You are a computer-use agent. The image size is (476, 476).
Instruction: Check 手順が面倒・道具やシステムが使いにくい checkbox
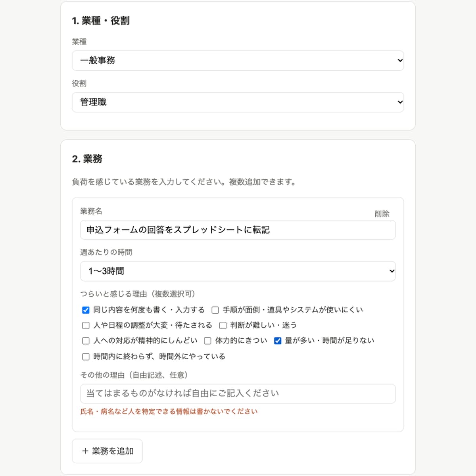[x=215, y=310]
